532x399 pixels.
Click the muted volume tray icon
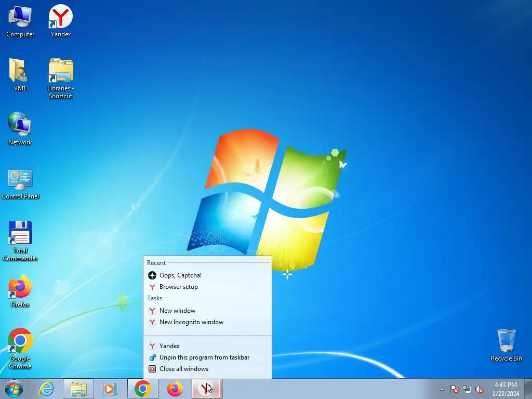tap(480, 389)
